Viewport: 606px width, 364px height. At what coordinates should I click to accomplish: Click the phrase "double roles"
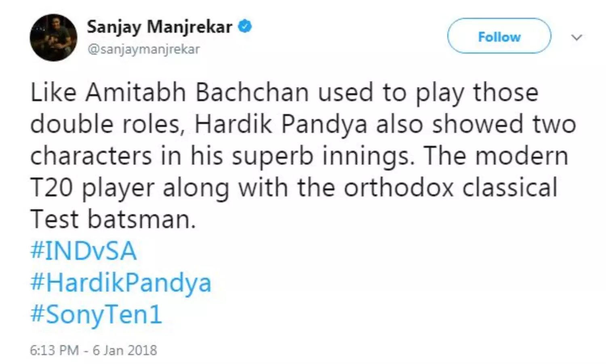click(x=105, y=124)
